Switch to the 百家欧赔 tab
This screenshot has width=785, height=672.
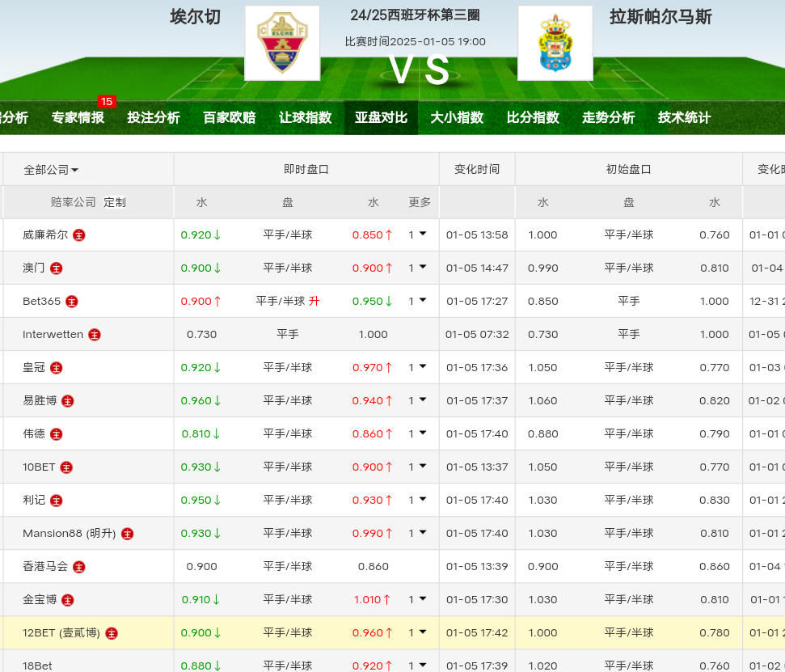click(230, 118)
